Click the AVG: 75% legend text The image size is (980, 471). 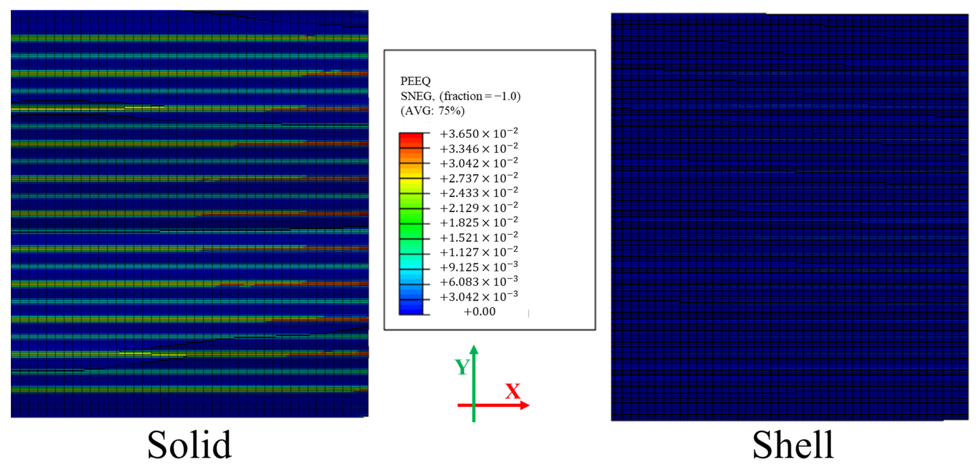[433, 111]
